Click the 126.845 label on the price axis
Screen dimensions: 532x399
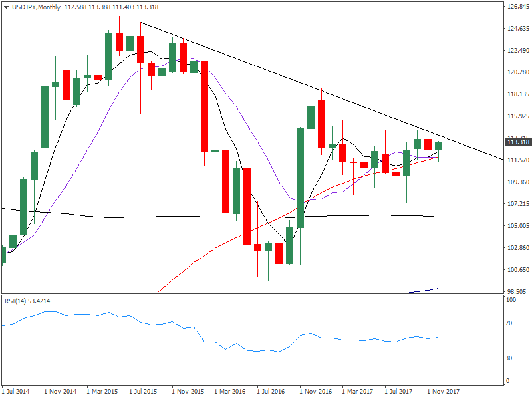pos(517,7)
